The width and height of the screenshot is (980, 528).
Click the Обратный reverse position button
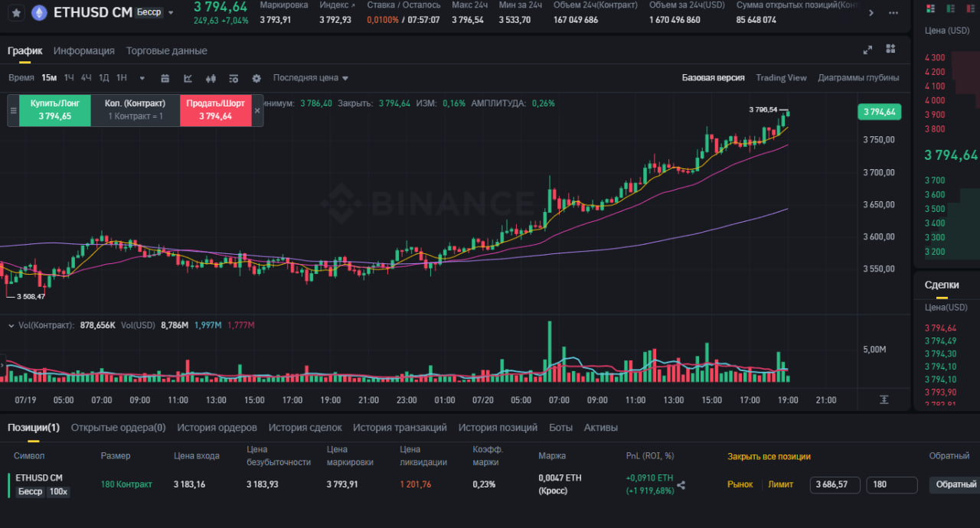(954, 484)
